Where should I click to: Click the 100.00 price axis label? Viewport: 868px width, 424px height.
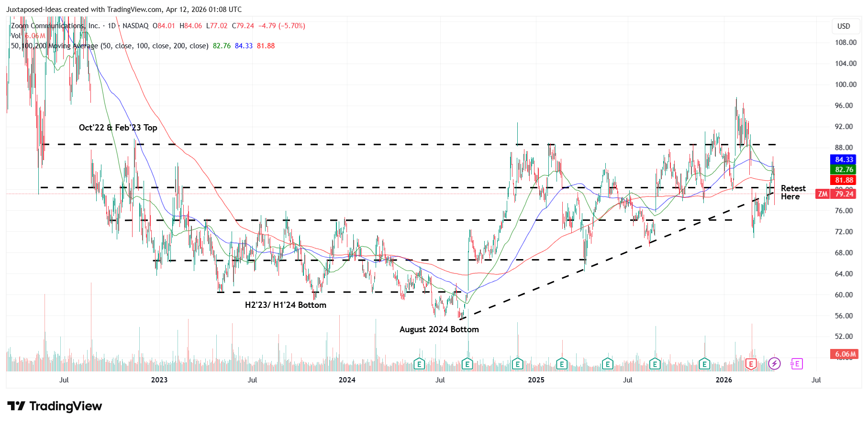(x=846, y=85)
